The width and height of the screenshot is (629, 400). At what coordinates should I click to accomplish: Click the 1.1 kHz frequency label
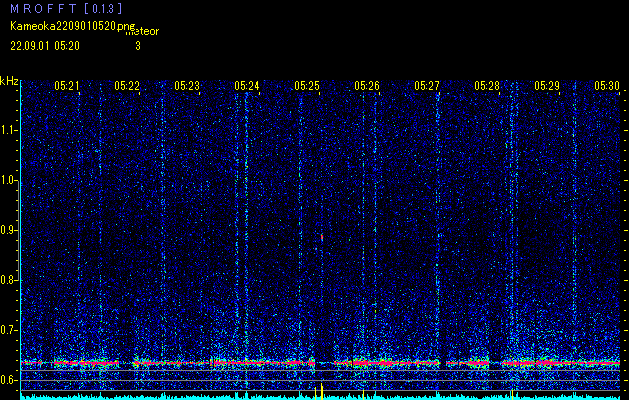(x=8, y=131)
